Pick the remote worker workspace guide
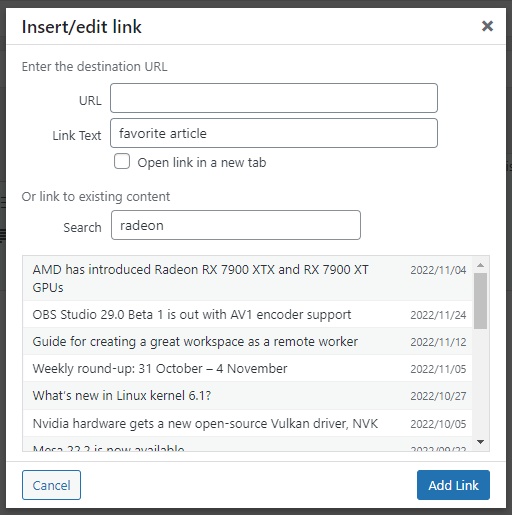 pos(248,341)
